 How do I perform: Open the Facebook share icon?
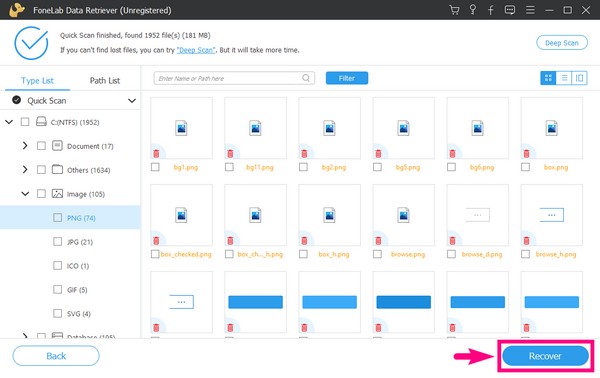[x=491, y=10]
